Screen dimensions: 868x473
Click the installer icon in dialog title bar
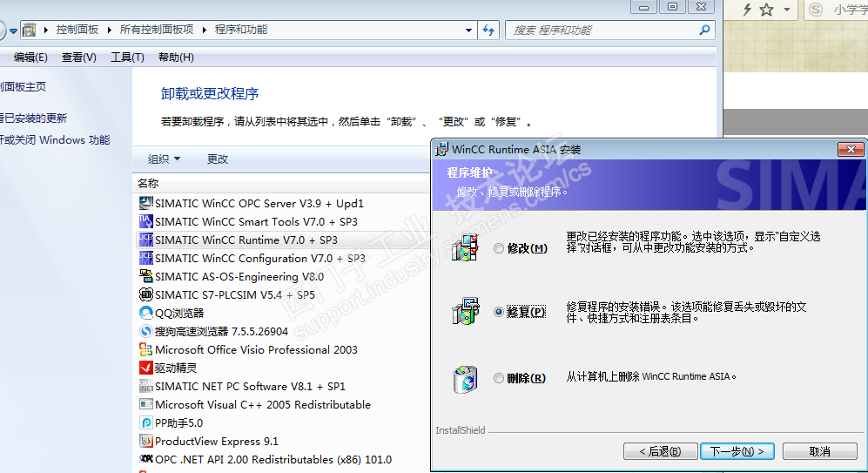pos(441,150)
